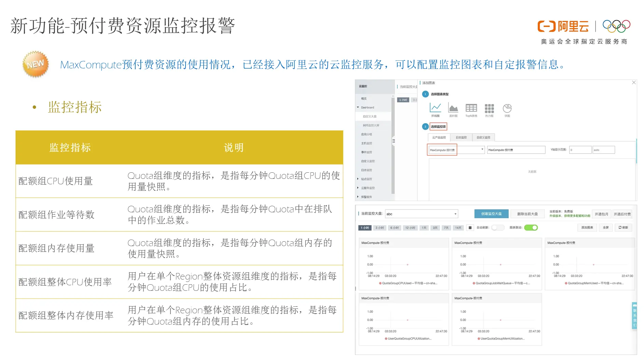Select the 14天 time range
This screenshot has height=358, width=644.
click(x=458, y=228)
